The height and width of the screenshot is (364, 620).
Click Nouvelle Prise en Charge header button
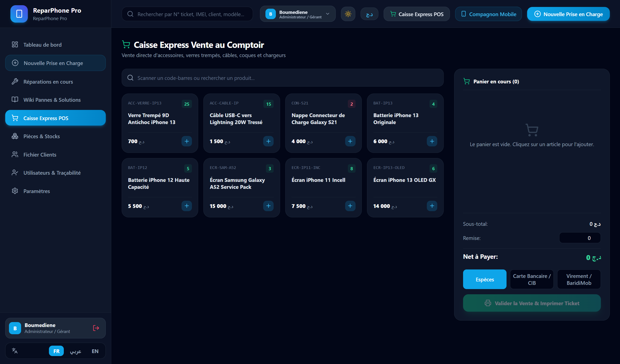pos(568,14)
